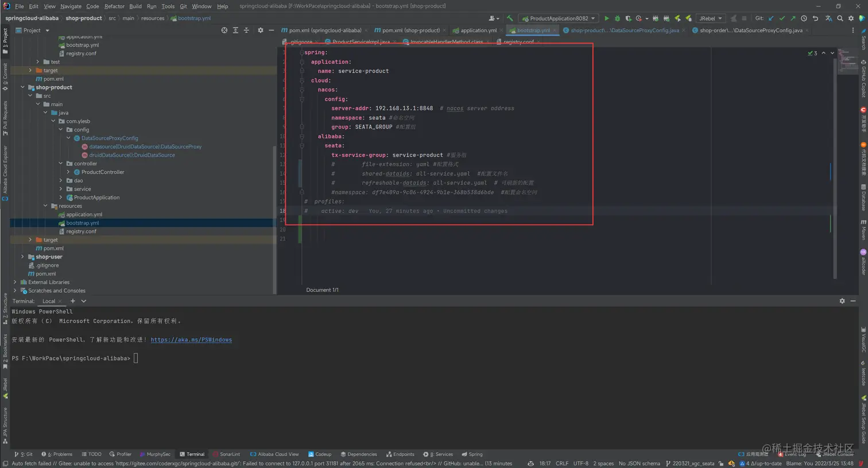The image size is (868, 468).
Task: Open Maven side tool window
Action: click(863, 229)
